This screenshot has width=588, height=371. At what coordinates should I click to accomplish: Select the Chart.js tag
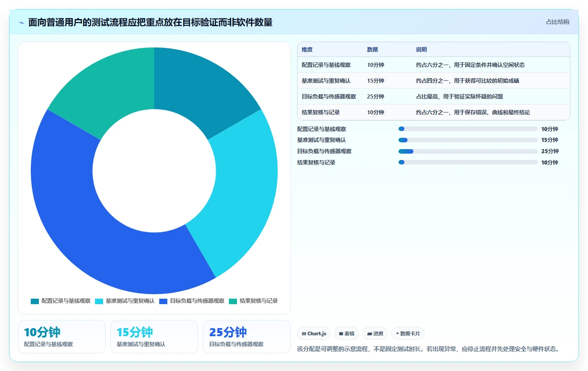(x=314, y=333)
